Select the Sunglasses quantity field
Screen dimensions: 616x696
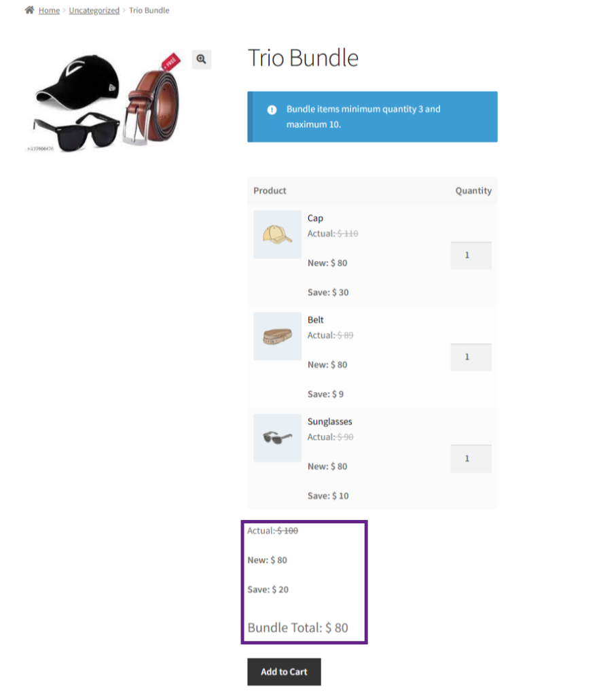[471, 459]
